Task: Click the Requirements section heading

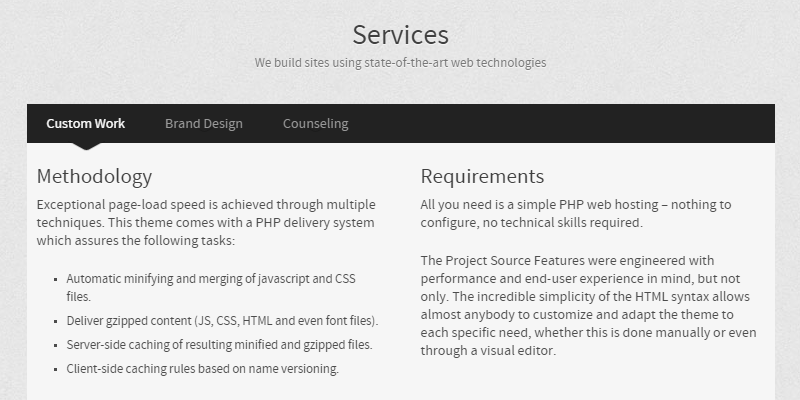Action: (482, 177)
